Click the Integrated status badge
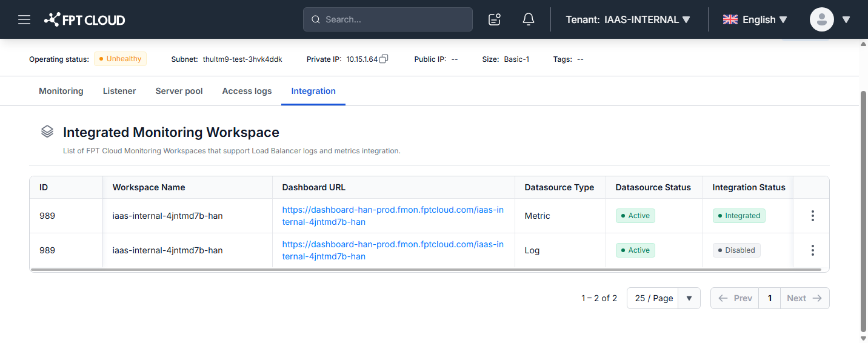 tap(739, 216)
